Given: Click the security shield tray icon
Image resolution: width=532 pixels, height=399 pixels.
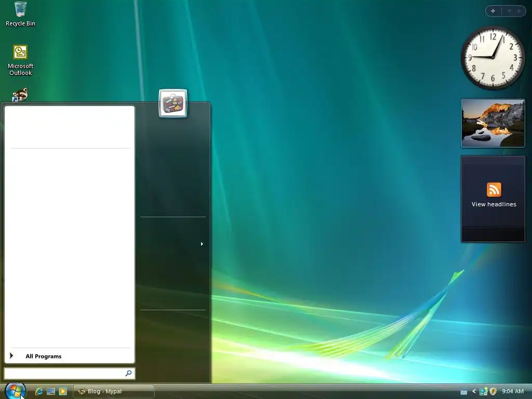Looking at the screenshot, I should click(x=493, y=392).
